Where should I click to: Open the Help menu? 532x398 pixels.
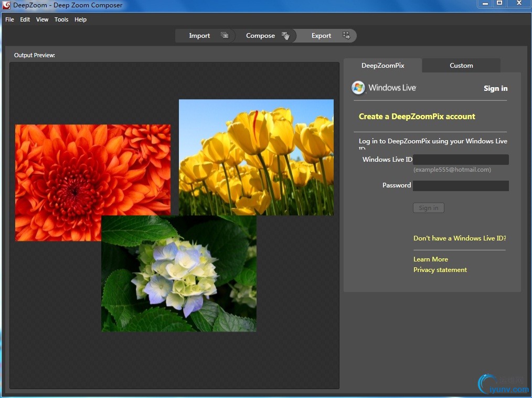coord(80,19)
